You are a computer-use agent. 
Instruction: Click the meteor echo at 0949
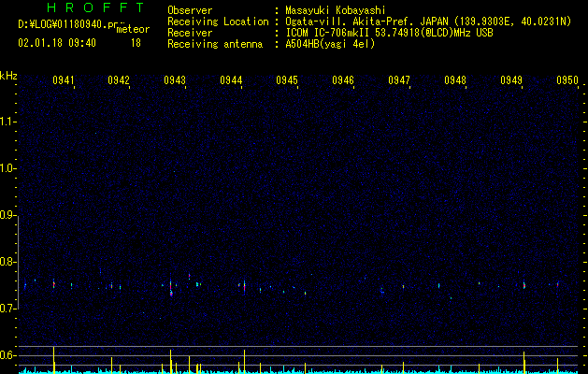click(x=523, y=285)
